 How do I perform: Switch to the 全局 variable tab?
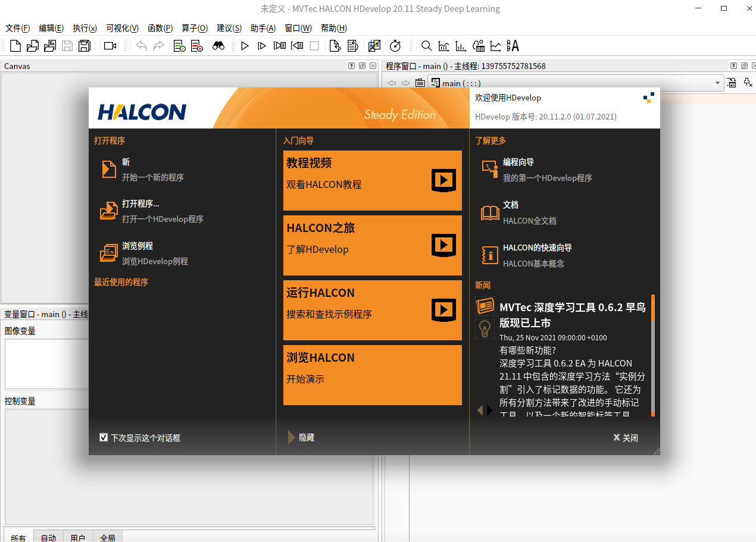(108, 537)
